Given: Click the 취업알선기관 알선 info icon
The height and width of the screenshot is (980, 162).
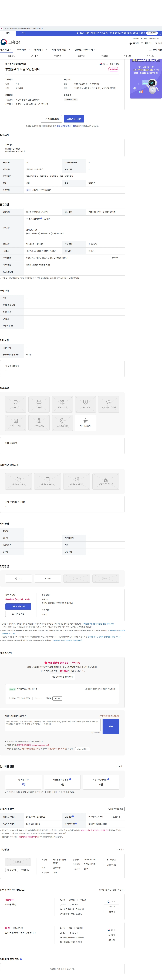Looking at the screenshot, I should (x=70, y=779).
